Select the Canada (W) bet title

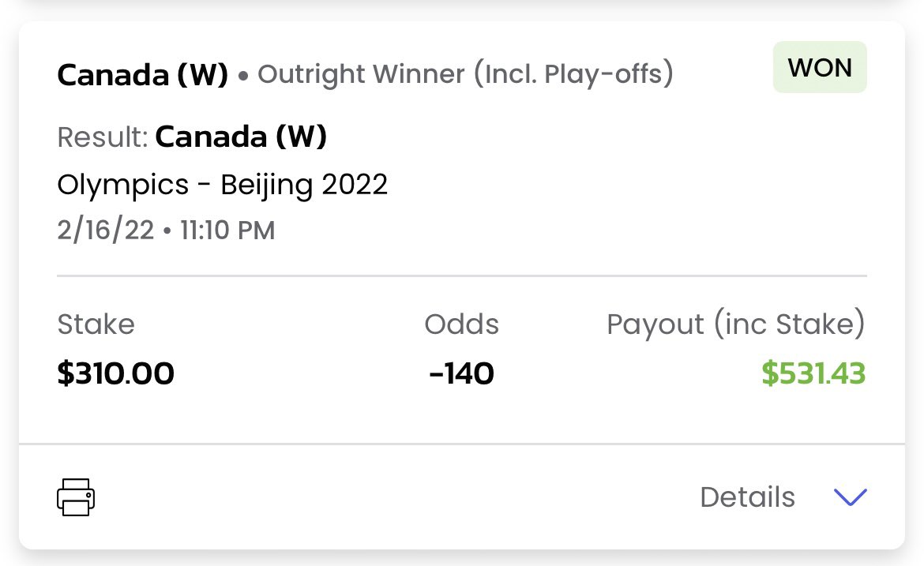pyautogui.click(x=143, y=75)
